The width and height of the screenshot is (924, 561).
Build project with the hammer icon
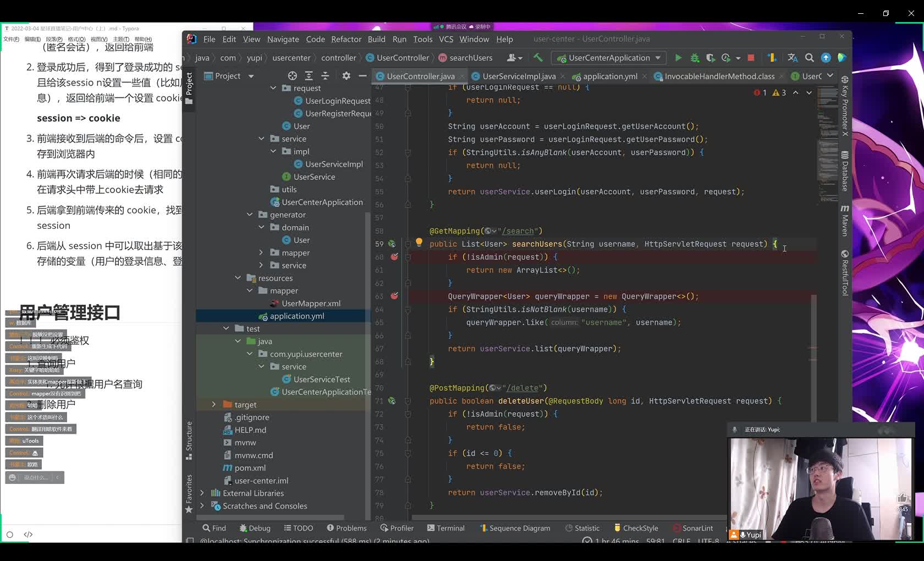538,58
